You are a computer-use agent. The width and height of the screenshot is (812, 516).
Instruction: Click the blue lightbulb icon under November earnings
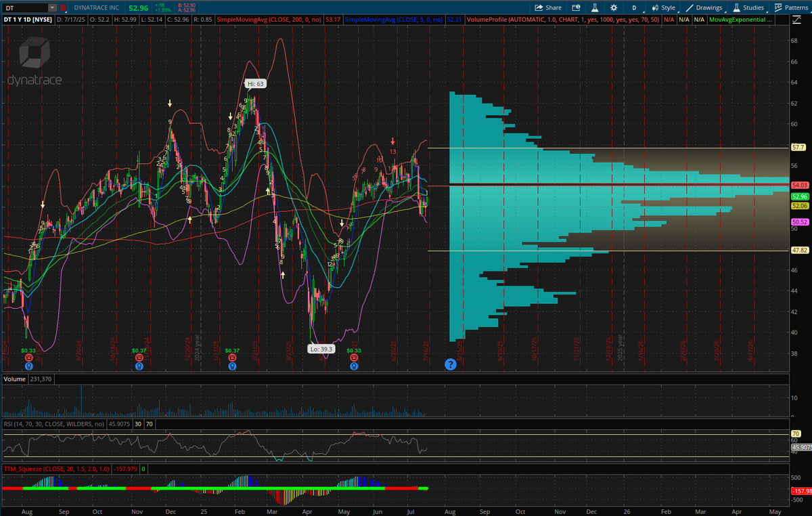(x=139, y=366)
